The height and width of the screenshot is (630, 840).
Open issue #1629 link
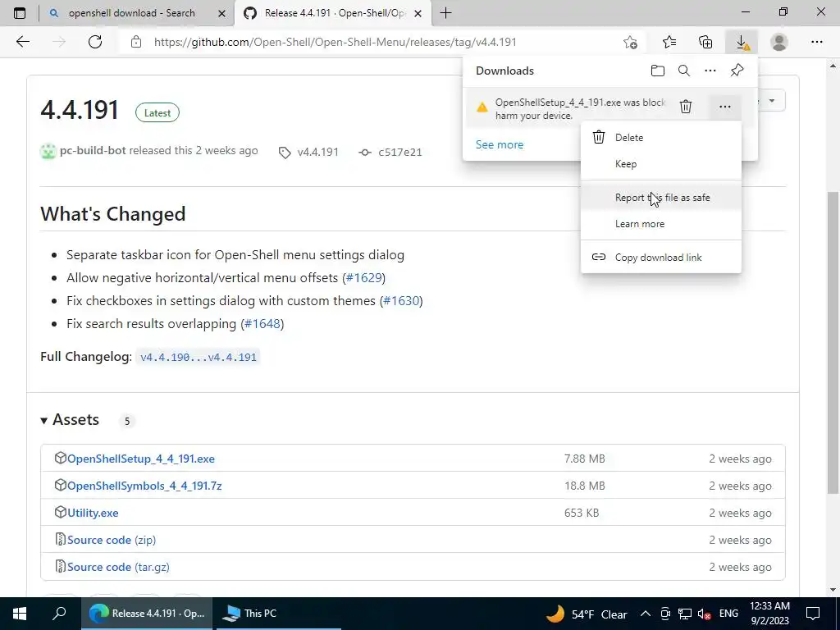(363, 278)
